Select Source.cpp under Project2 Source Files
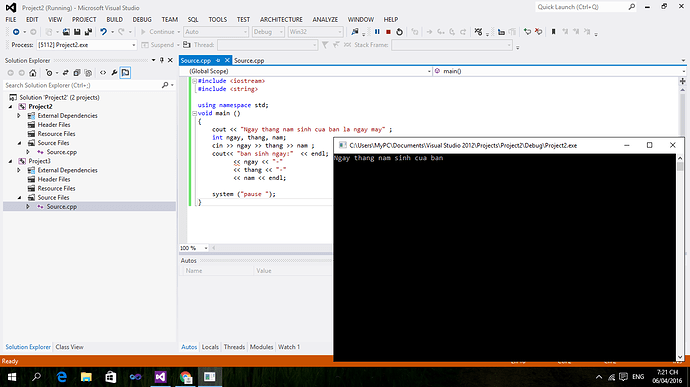 (62, 152)
